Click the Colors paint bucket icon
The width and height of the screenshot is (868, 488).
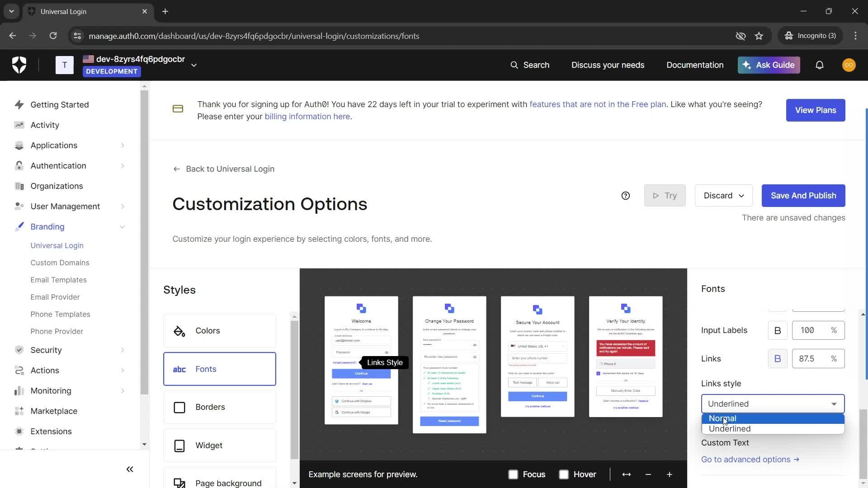pyautogui.click(x=179, y=331)
